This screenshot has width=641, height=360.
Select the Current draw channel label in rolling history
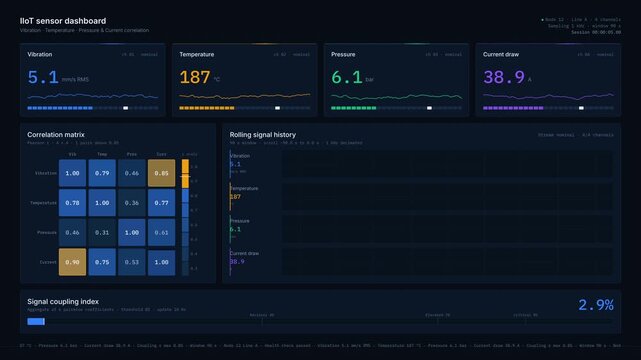click(x=244, y=253)
